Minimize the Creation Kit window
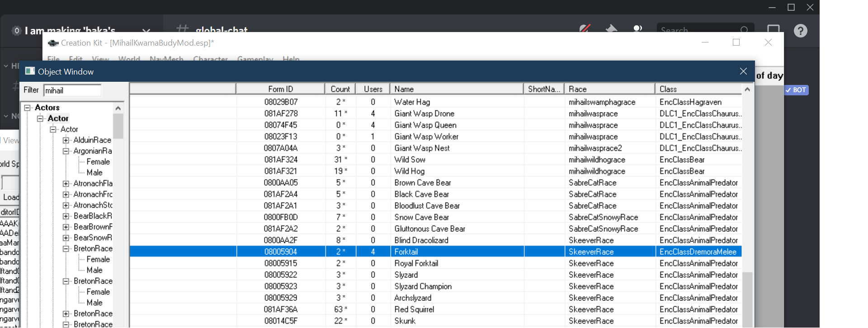This screenshot has width=868, height=328. tap(705, 42)
